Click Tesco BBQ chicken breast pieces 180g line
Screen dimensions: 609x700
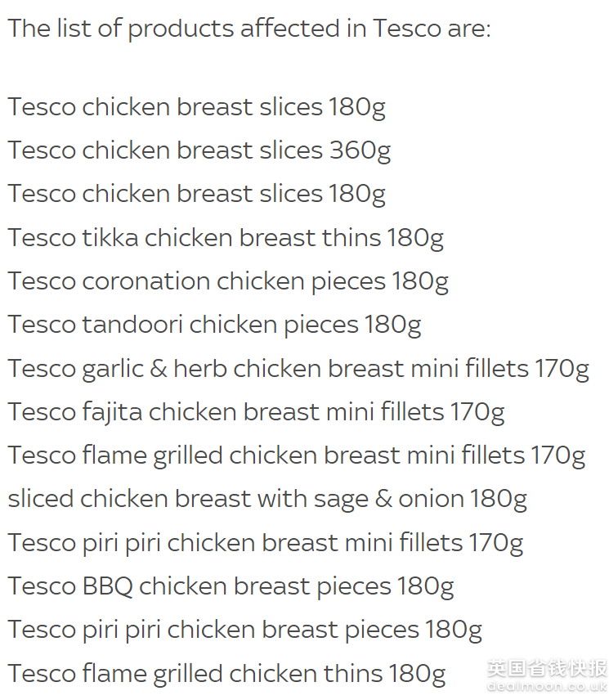[231, 587]
